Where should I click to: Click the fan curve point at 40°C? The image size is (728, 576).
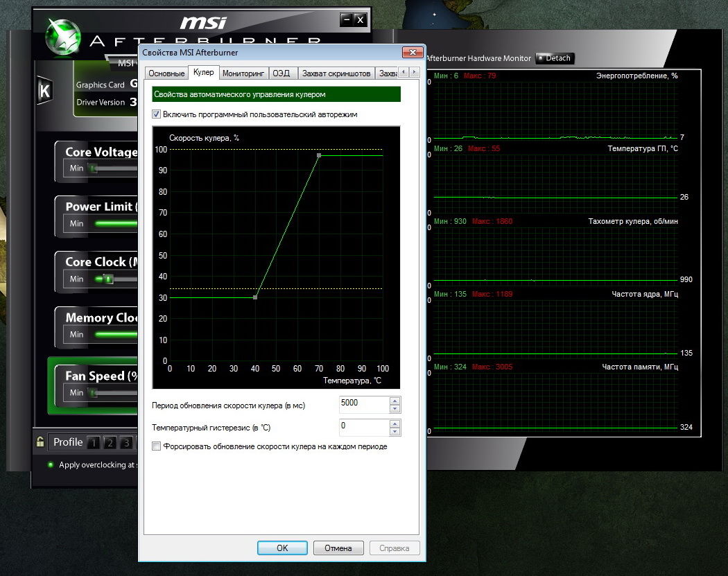pos(255,297)
